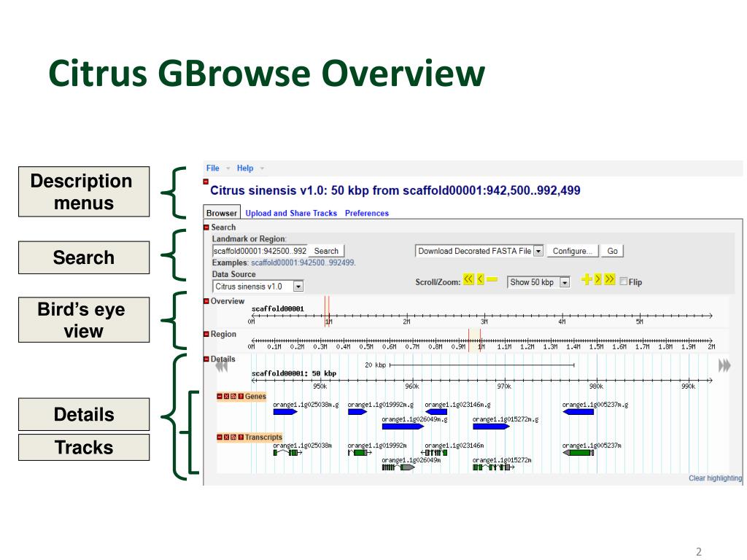This screenshot has width=747, height=560.
Task: Click the Details ruler at 970k
Action: pos(504,381)
